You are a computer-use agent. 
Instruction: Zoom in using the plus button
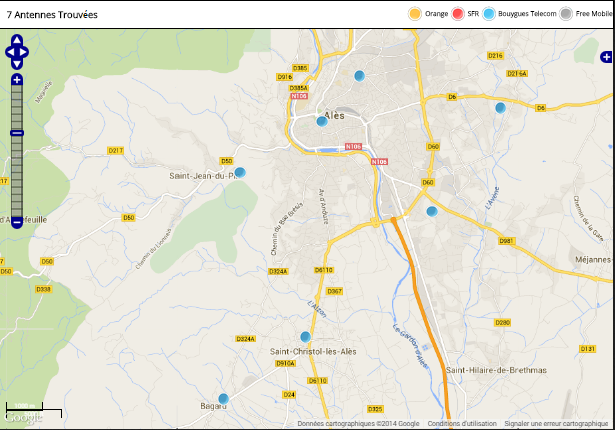pyautogui.click(x=17, y=79)
